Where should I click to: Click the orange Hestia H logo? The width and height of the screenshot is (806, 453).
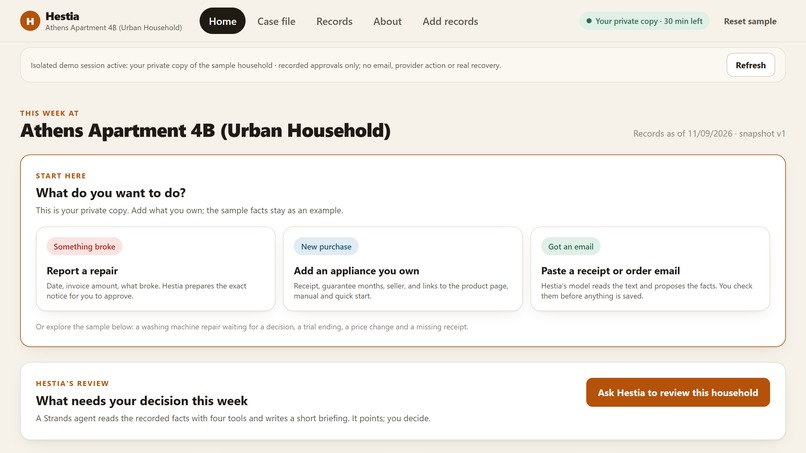pos(30,21)
